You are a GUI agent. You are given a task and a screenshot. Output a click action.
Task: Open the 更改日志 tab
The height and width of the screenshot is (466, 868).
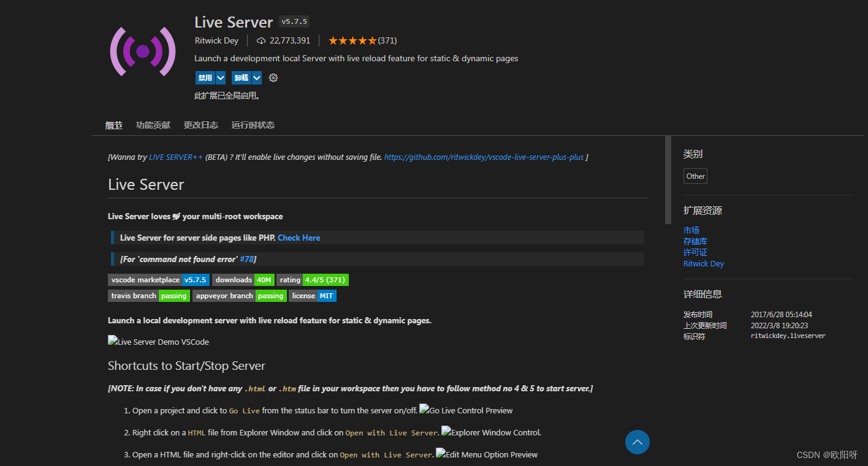click(x=201, y=125)
